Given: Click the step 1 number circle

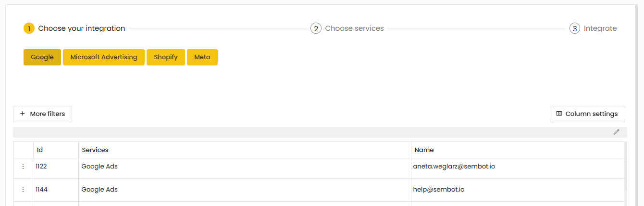Looking at the screenshot, I should (29, 28).
